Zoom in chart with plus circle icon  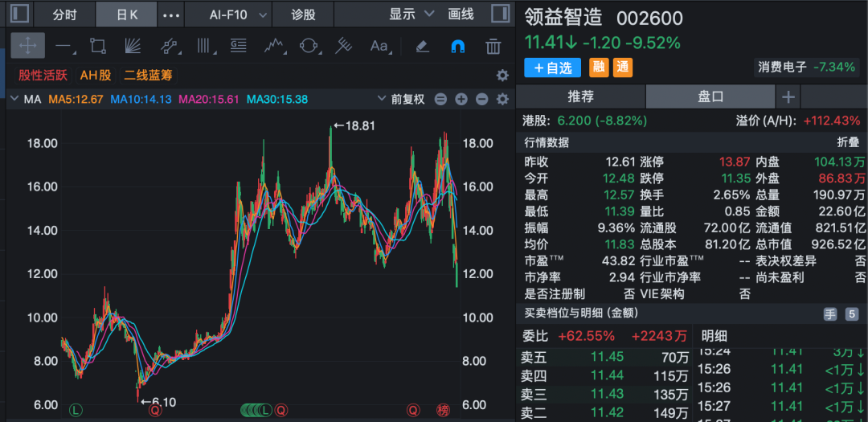coord(461,100)
